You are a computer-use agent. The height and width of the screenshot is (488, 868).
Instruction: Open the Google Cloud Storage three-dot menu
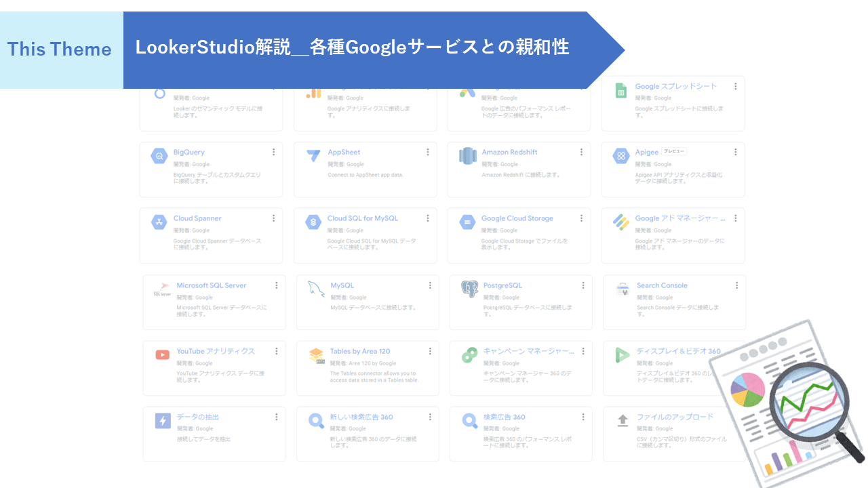coord(582,218)
